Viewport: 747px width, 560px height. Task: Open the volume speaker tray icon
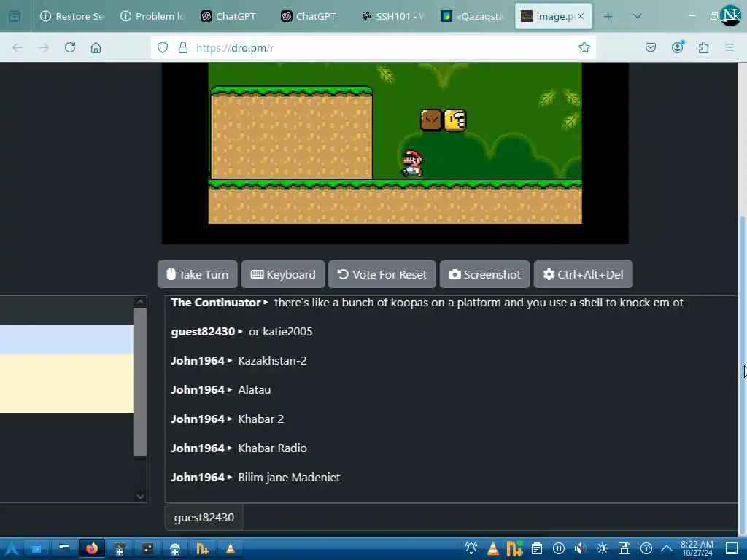coord(580,549)
